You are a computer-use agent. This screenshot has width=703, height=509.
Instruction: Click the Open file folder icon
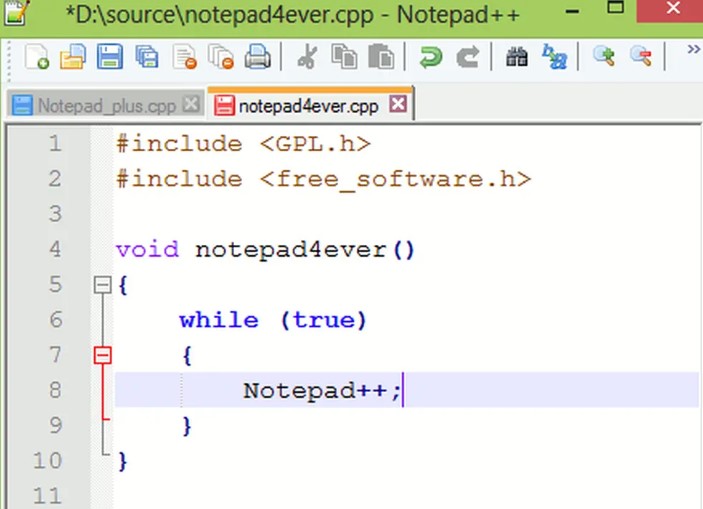(x=73, y=57)
